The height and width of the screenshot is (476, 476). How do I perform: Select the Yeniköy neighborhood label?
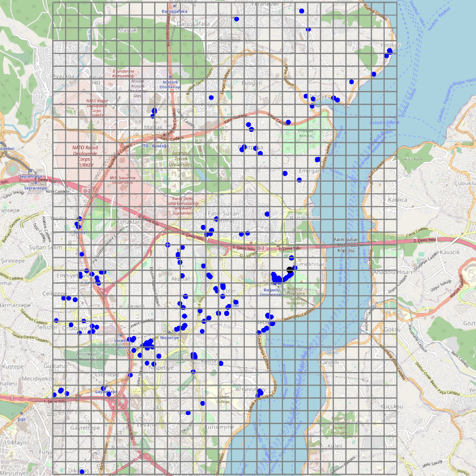[390, 45]
